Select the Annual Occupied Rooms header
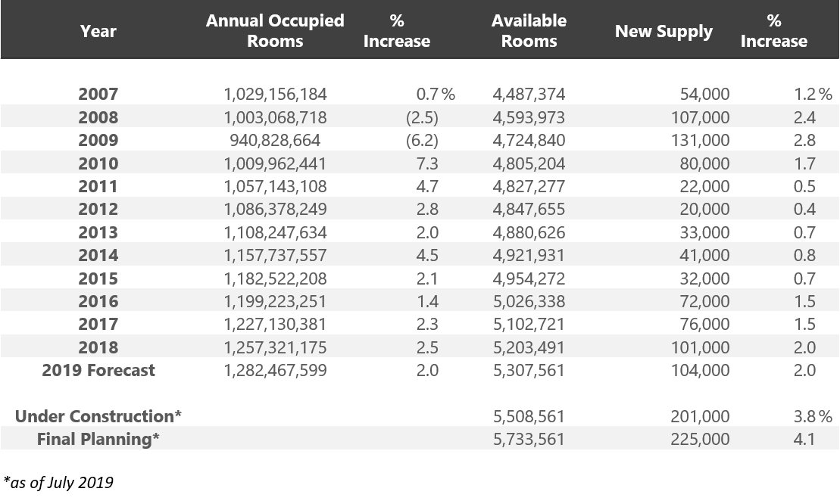The height and width of the screenshot is (504, 840). point(274,31)
